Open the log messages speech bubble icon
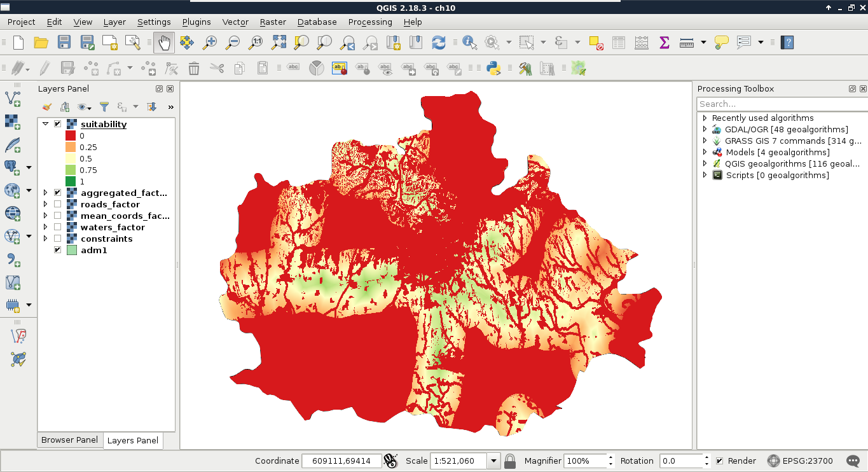 pos(853,461)
